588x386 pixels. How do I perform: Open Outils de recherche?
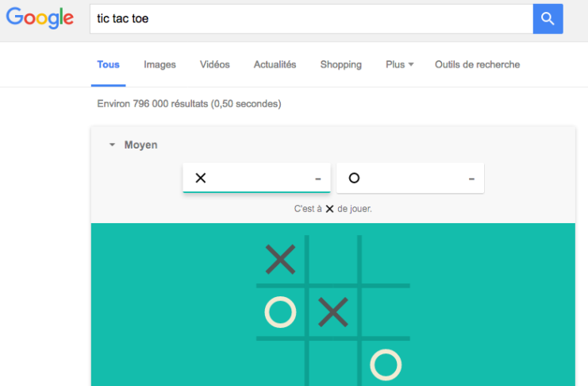[x=477, y=64]
